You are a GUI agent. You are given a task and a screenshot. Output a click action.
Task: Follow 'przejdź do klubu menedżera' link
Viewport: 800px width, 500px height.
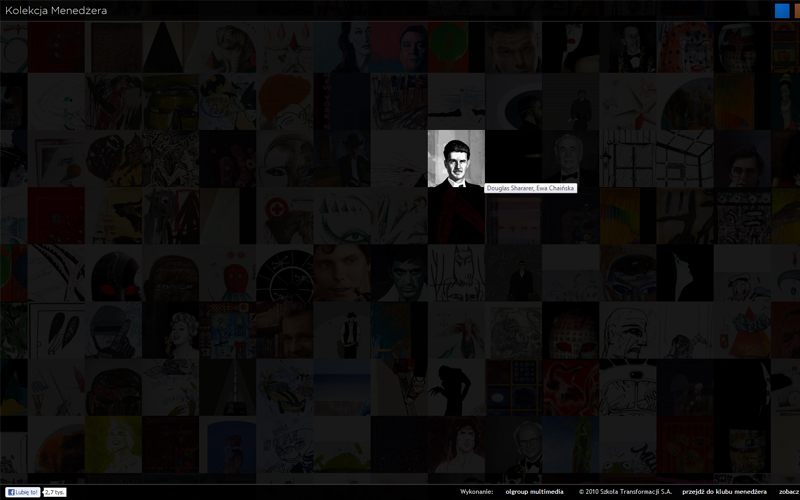pyautogui.click(x=724, y=492)
